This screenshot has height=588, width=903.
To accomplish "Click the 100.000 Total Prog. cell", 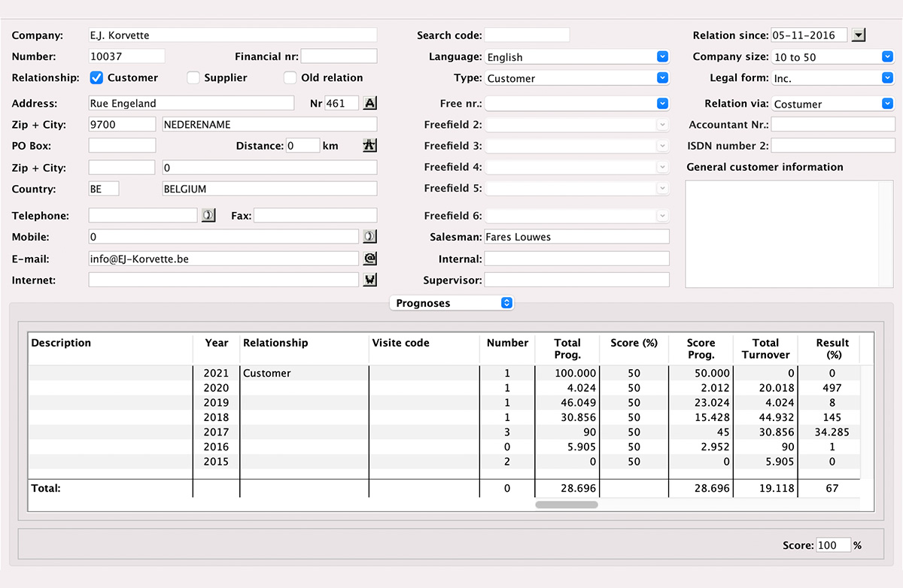I will pyautogui.click(x=567, y=373).
